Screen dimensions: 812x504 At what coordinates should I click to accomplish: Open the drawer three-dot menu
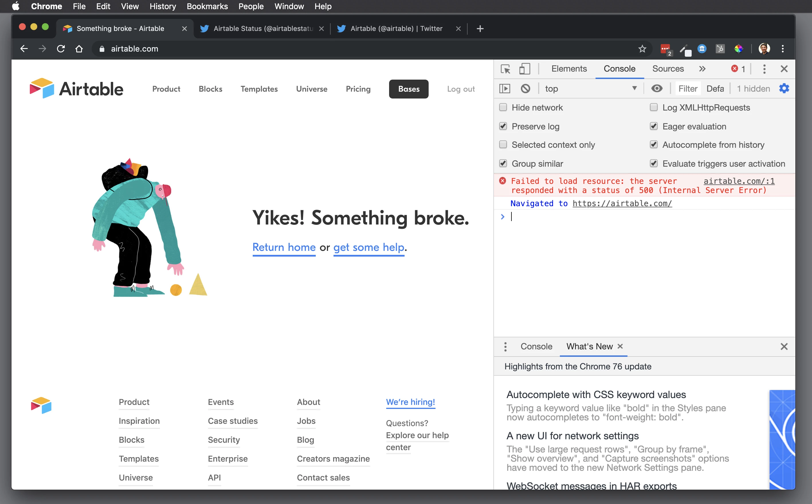click(x=505, y=347)
